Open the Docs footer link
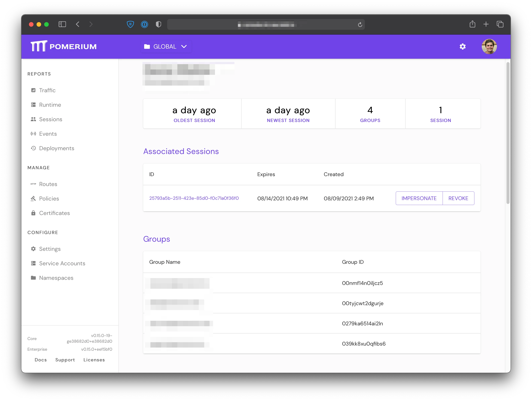The image size is (532, 401). [x=41, y=360]
